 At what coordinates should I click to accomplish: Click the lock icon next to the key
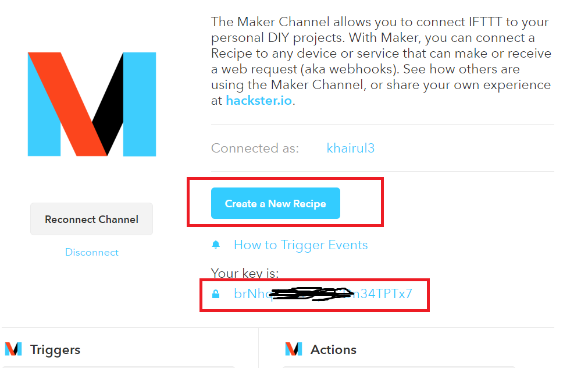point(216,294)
